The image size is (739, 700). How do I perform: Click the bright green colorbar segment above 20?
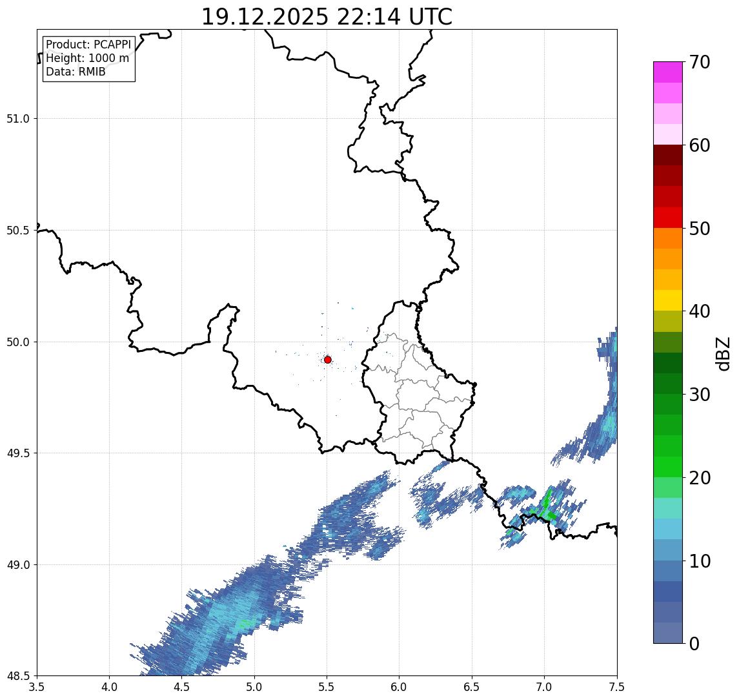[x=668, y=467]
